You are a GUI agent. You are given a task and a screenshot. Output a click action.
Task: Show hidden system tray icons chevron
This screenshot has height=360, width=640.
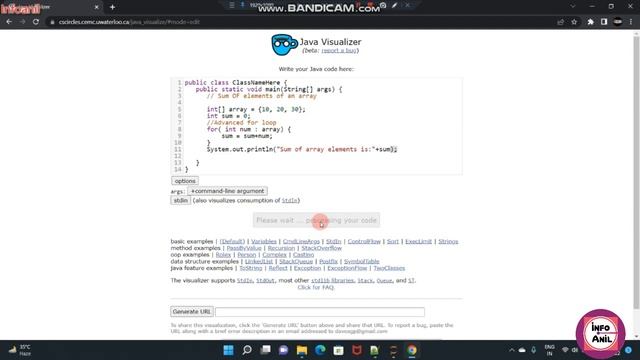511,350
